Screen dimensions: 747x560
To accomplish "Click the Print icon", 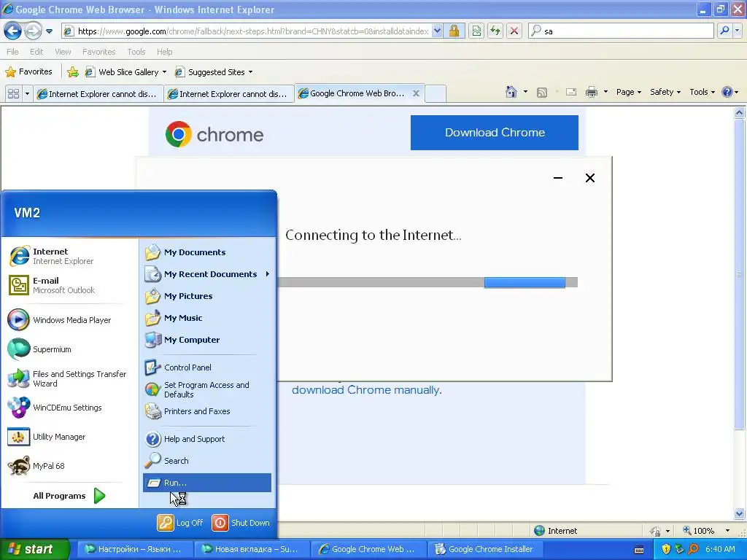I will [591, 92].
